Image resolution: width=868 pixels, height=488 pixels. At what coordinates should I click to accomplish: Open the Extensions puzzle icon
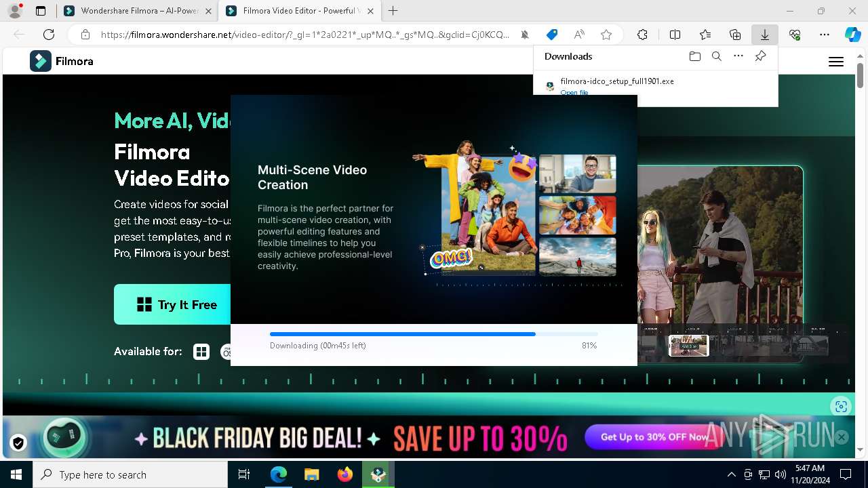point(642,35)
